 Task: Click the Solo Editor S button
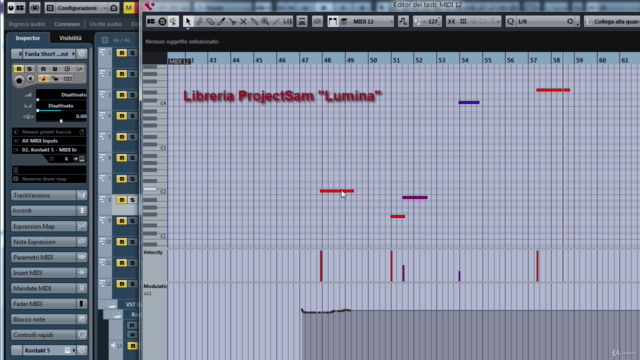pos(162,22)
